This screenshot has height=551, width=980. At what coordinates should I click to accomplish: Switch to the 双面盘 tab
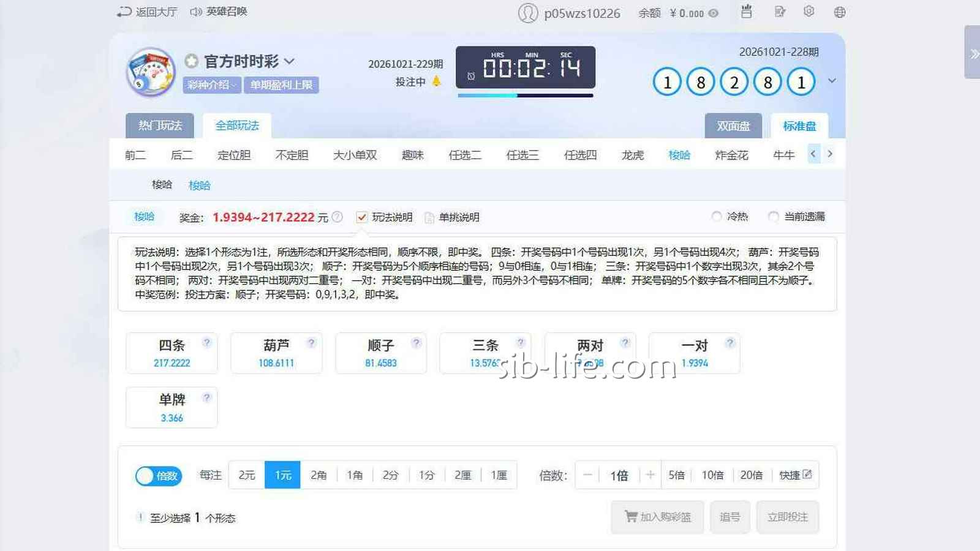(733, 126)
